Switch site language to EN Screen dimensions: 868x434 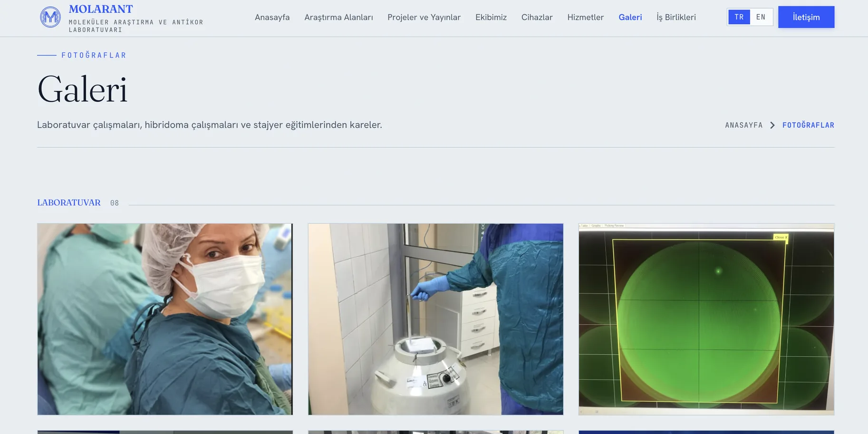tap(761, 17)
